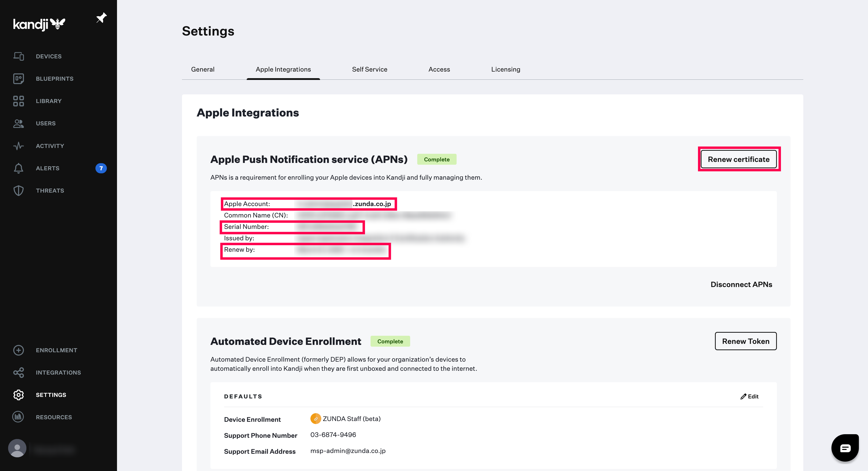Open the Activity label in sidebar

pyautogui.click(x=50, y=146)
